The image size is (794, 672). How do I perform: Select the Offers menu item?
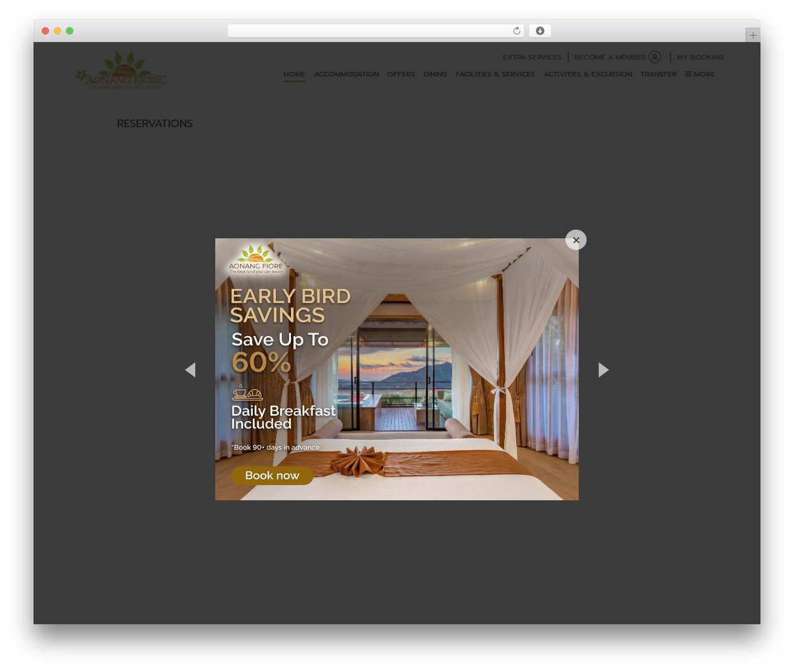click(x=401, y=74)
